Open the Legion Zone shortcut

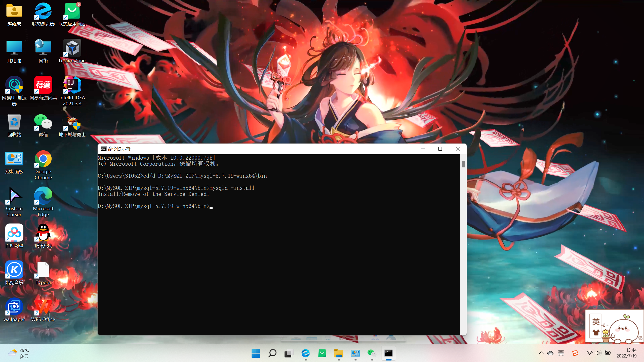[72, 48]
